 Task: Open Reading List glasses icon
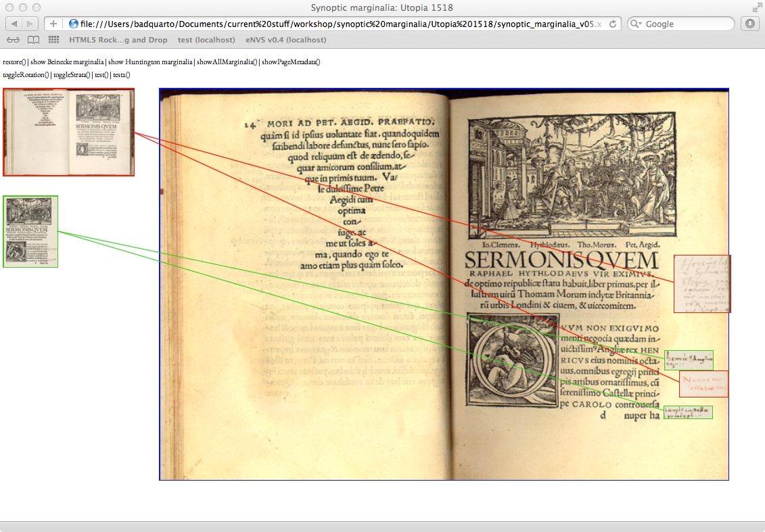pos(14,40)
